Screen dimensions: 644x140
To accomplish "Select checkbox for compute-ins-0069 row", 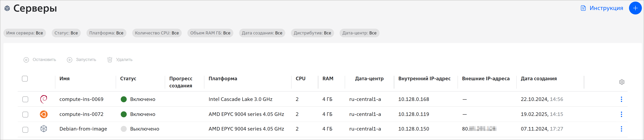I will [25, 99].
